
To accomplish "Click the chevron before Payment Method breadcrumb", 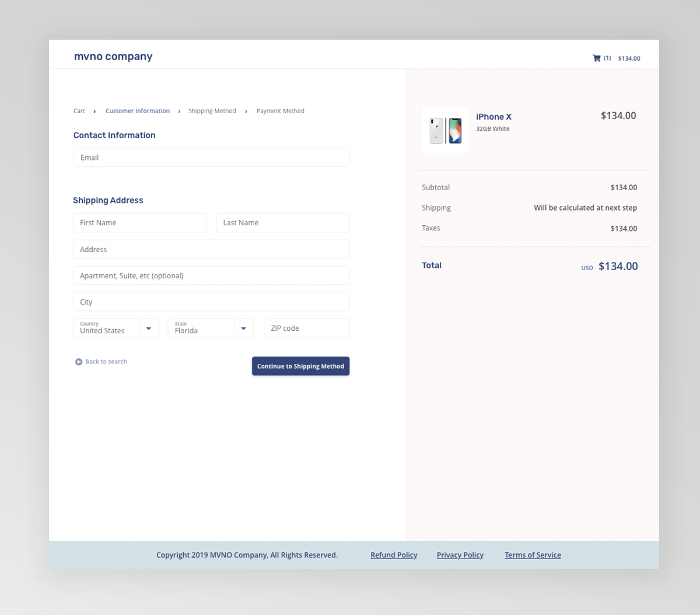I will [246, 111].
